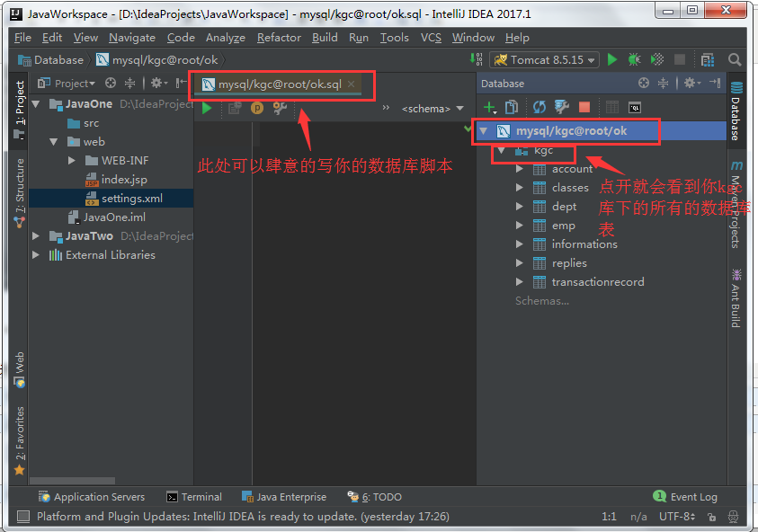Click the query history icon in editor toolbar
The image size is (758, 532).
pyautogui.click(x=235, y=108)
